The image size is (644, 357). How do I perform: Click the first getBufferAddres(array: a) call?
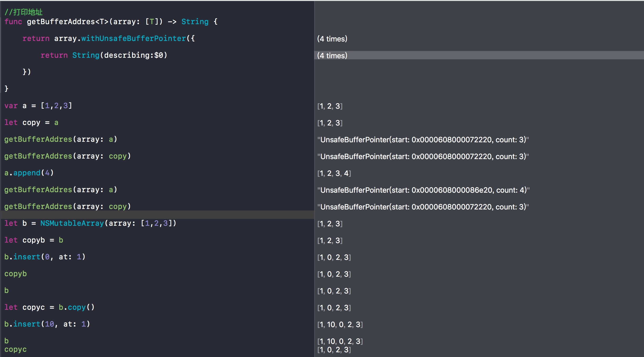tap(61, 139)
